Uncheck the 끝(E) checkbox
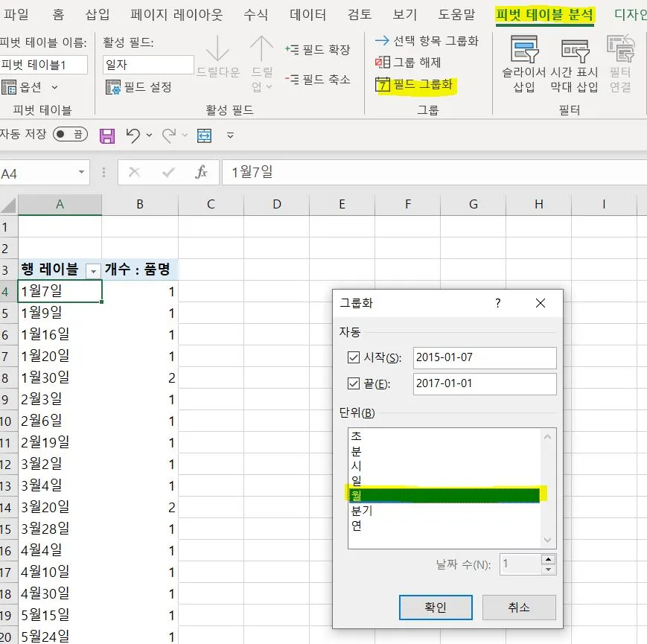Viewport: 647px width, 644px height. click(354, 383)
